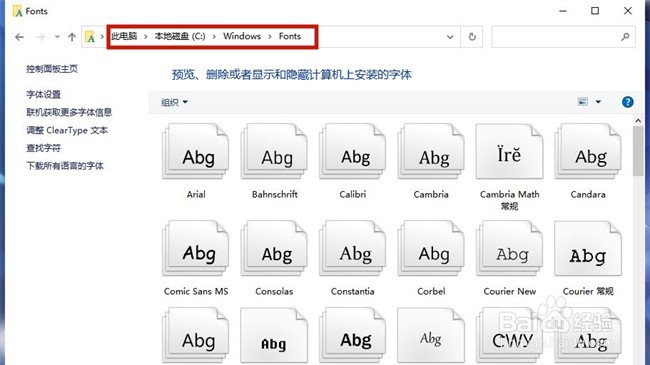Open 下载所有语言的字体 link
The image size is (650, 365).
(x=65, y=166)
